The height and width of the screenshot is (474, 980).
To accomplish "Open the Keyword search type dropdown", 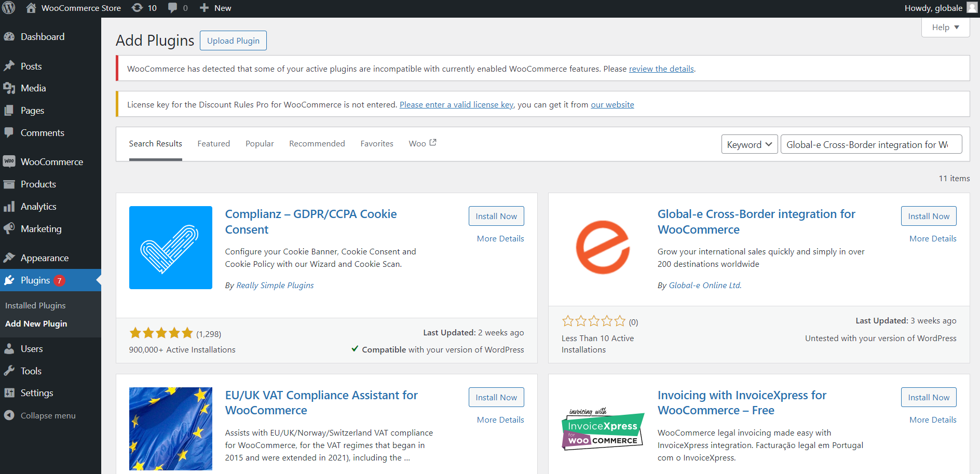I will 750,144.
